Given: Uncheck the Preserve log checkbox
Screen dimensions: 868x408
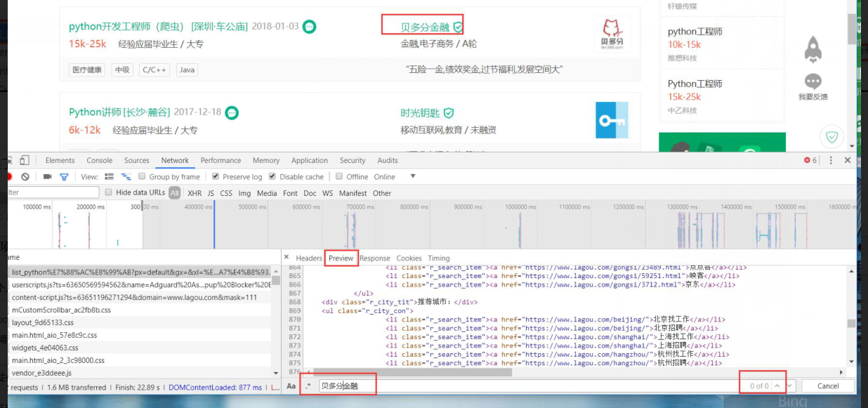Looking at the screenshot, I should coord(216,176).
